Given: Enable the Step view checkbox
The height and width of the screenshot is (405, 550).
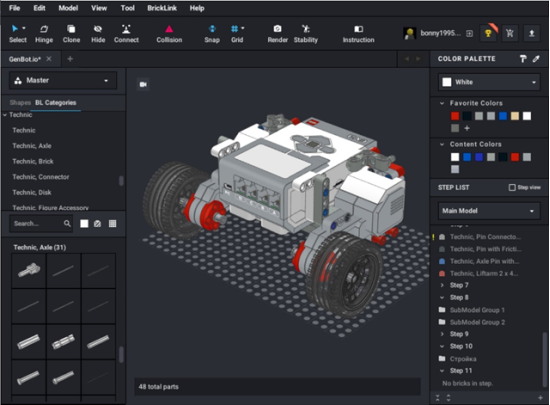Looking at the screenshot, I should click(x=512, y=188).
